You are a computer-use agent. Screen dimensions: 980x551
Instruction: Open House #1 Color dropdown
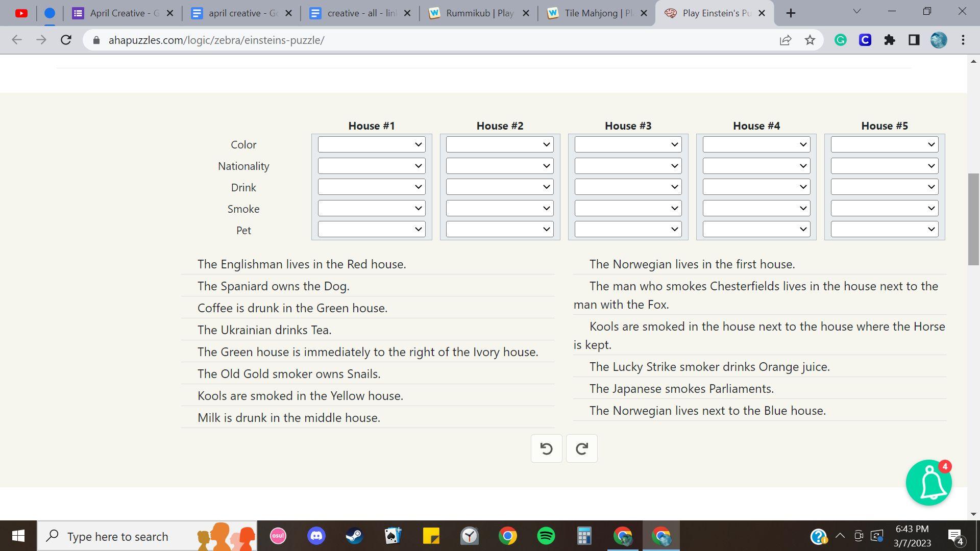click(x=371, y=144)
